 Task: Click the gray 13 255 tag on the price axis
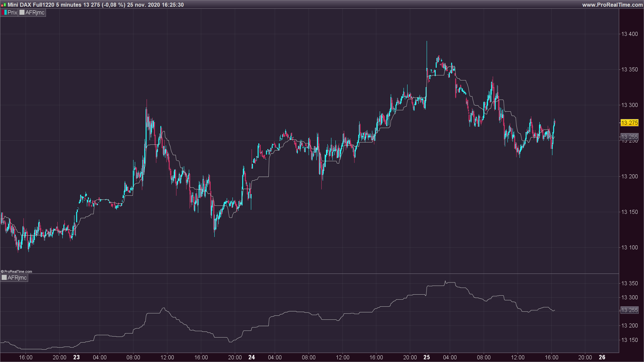click(x=629, y=137)
